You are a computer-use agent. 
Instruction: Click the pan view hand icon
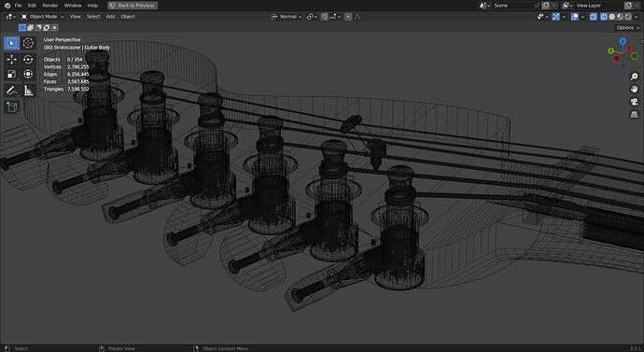coord(634,89)
